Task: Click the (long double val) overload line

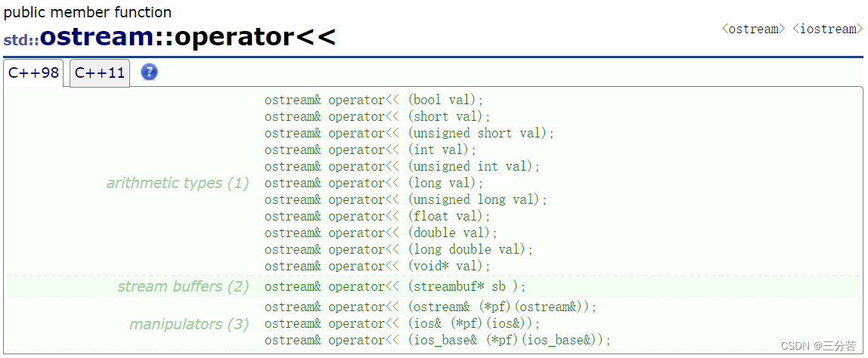Action: point(399,249)
